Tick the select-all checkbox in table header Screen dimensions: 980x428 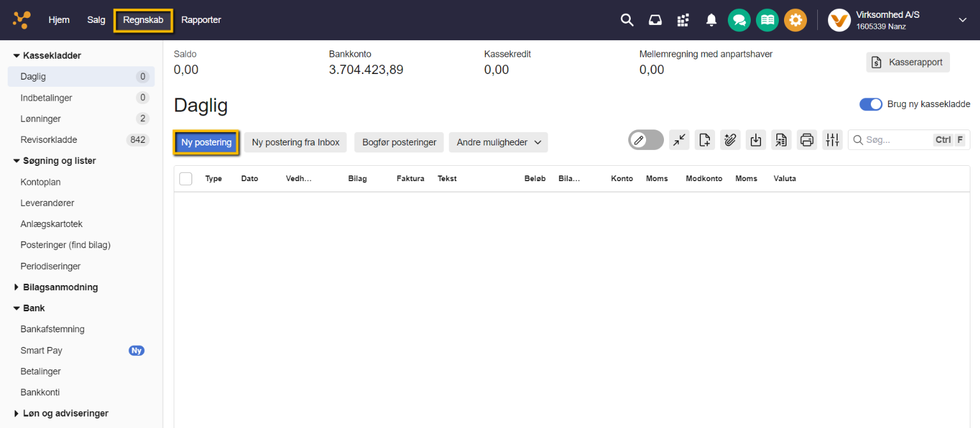pyautogui.click(x=186, y=179)
